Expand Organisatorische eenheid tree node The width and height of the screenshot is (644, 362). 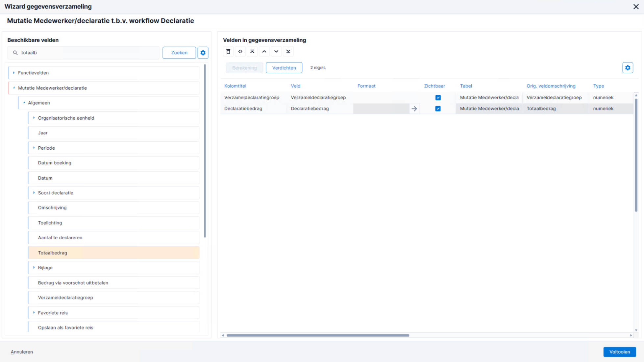pyautogui.click(x=34, y=118)
